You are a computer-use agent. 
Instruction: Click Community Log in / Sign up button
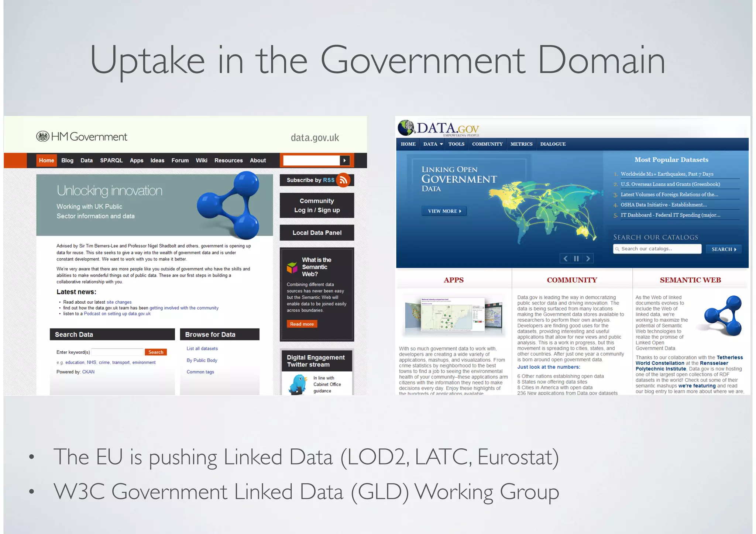click(x=317, y=206)
